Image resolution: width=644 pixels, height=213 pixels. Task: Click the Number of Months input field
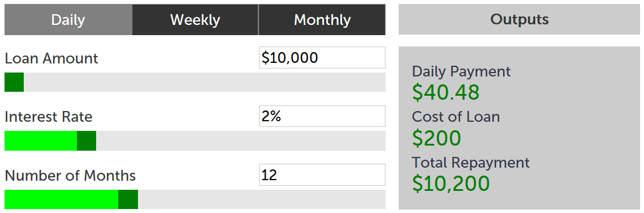[322, 174]
